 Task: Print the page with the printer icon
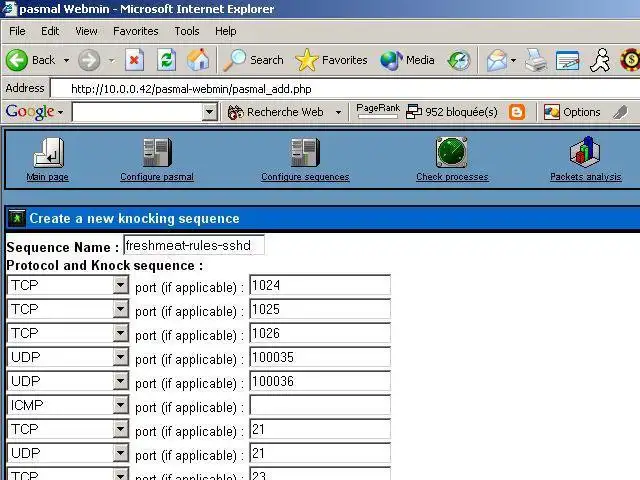pyautogui.click(x=535, y=60)
